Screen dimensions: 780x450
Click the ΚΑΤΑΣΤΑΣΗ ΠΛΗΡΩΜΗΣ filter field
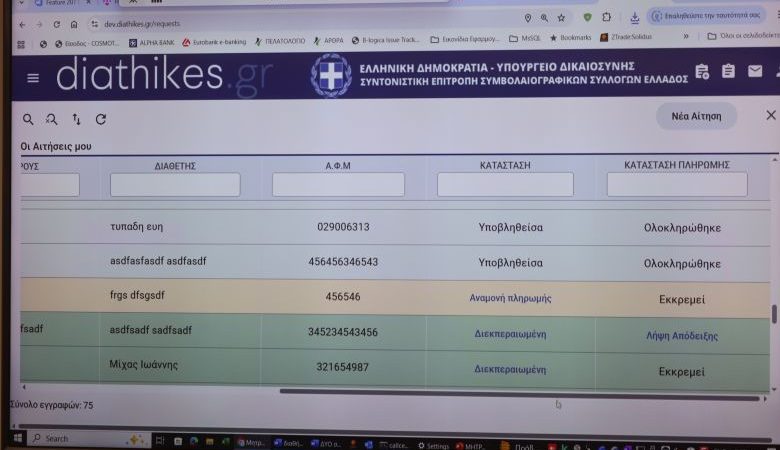[x=677, y=185]
